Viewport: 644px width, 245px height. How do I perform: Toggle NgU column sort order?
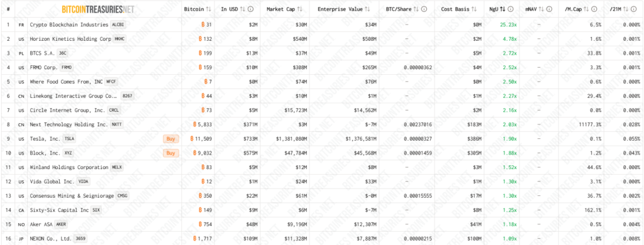[x=502, y=9]
